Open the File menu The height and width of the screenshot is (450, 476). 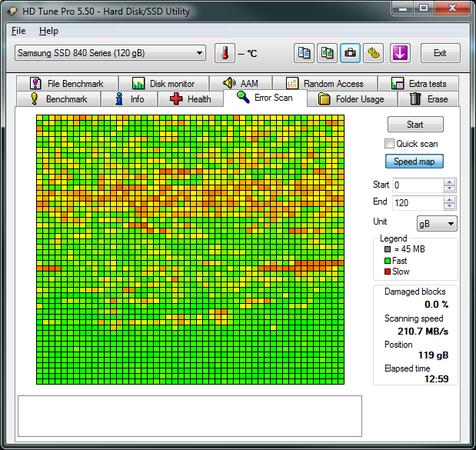(18, 31)
